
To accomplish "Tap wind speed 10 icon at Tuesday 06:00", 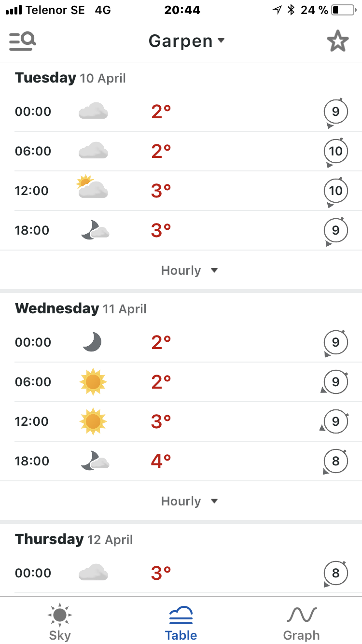I will (335, 152).
